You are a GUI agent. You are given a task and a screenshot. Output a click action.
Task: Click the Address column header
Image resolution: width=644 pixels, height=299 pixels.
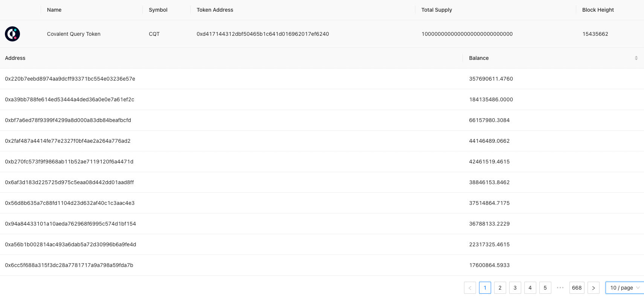click(15, 58)
